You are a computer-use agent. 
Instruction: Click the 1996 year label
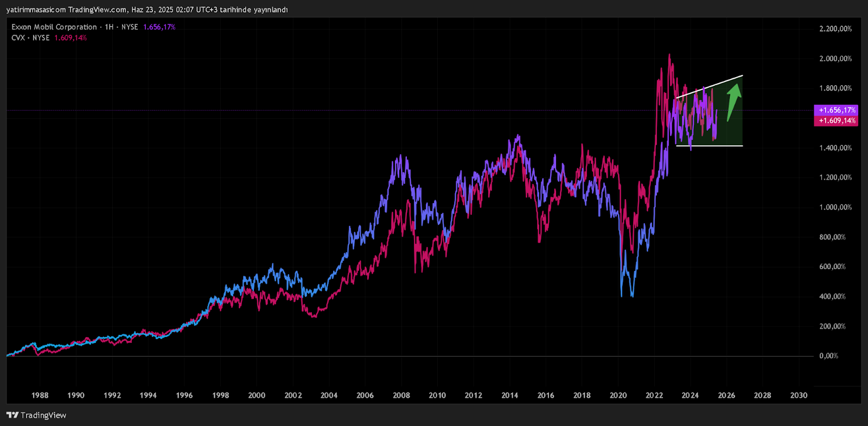click(184, 395)
